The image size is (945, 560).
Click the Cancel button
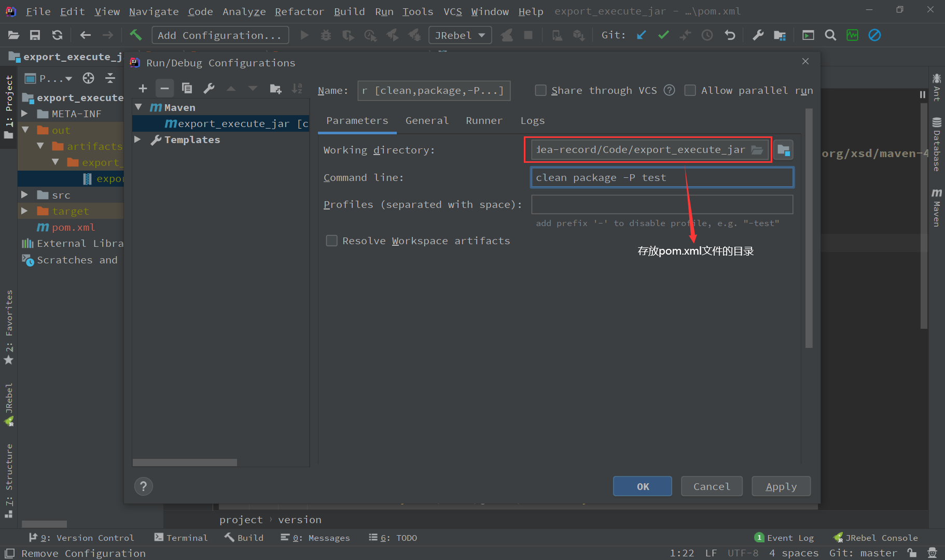pos(712,486)
